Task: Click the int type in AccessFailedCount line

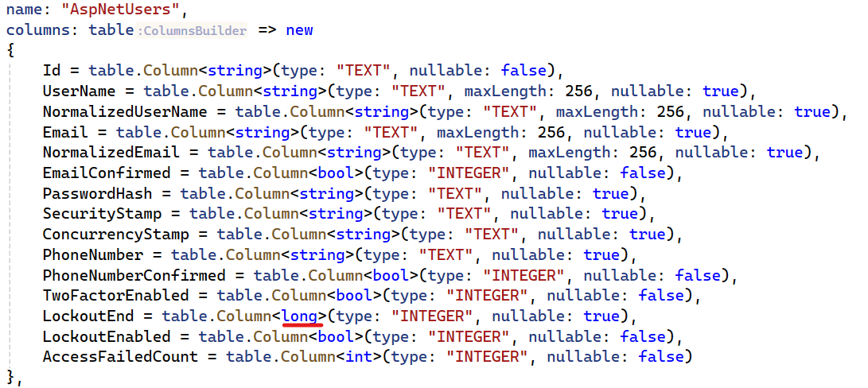Action: [x=360, y=358]
